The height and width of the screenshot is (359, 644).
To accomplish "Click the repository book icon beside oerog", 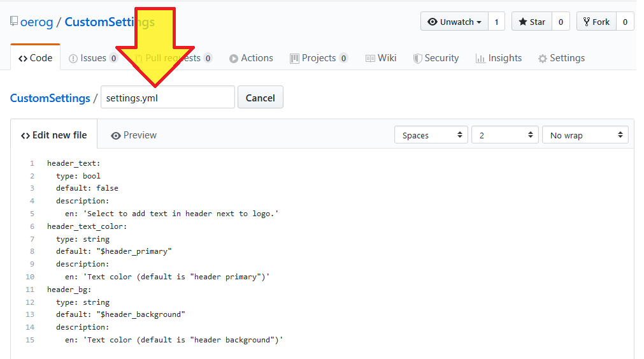I will 14,22.
